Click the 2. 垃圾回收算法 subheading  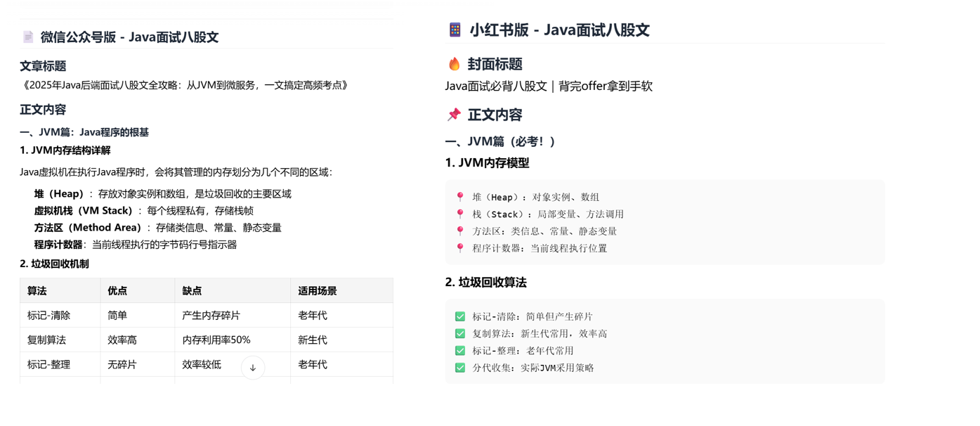tap(486, 283)
